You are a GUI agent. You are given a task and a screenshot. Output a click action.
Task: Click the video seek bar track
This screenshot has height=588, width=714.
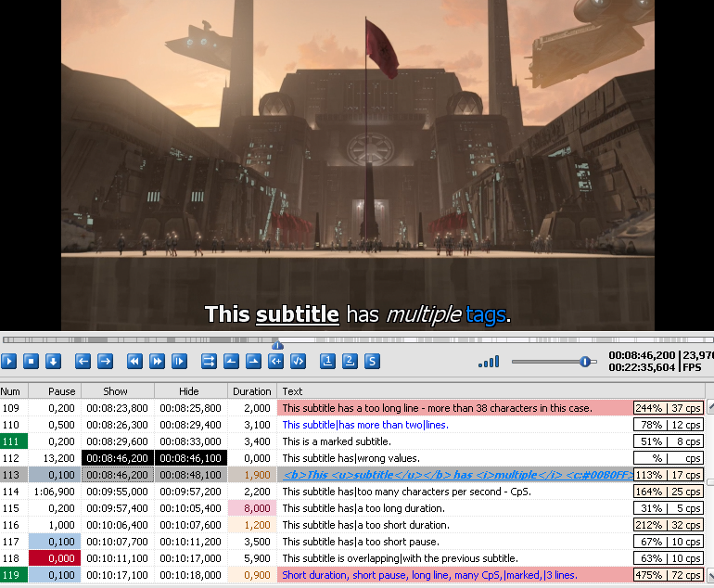(357, 339)
